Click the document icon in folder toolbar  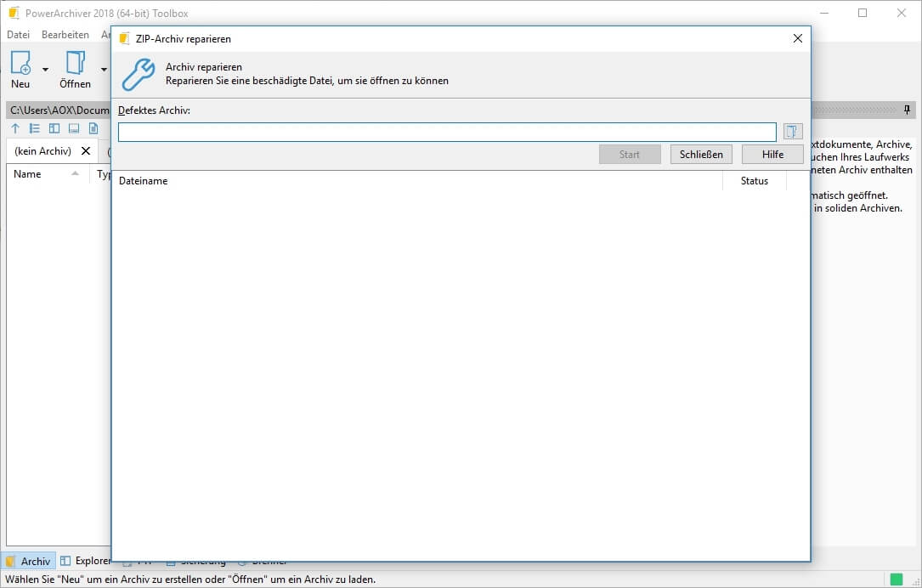93,128
